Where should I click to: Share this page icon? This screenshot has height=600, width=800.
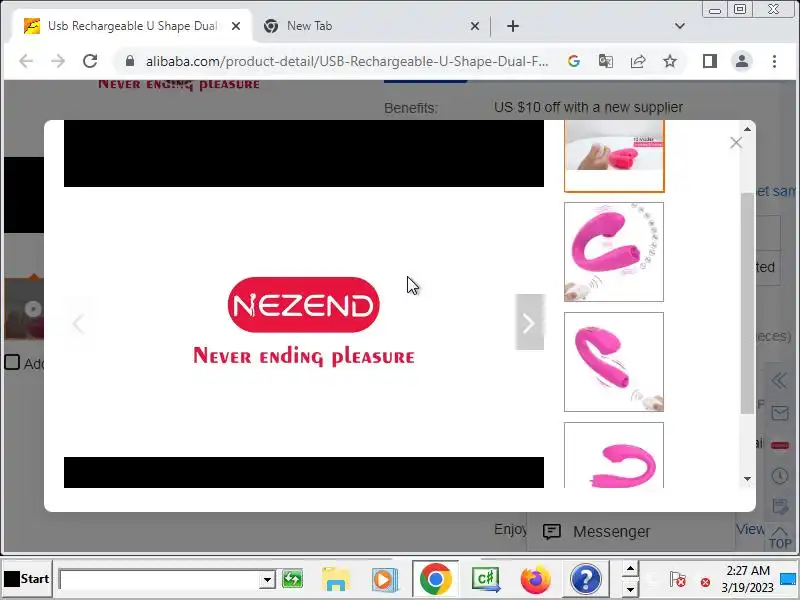[638, 61]
